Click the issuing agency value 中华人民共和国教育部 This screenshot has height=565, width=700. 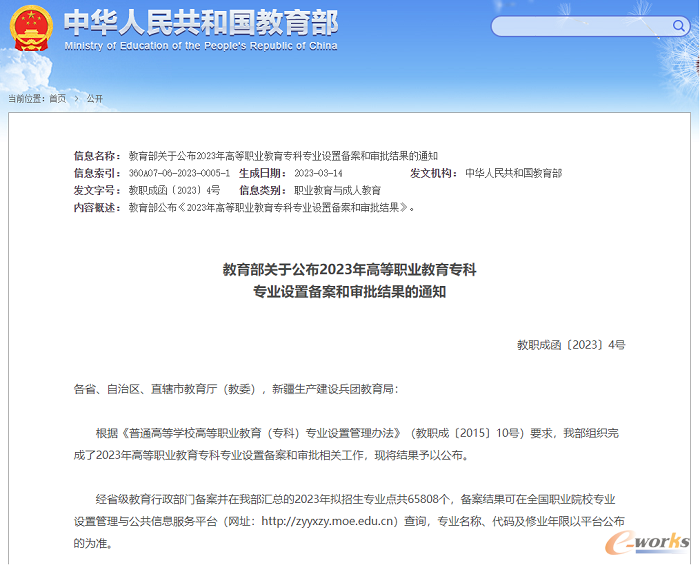pyautogui.click(x=514, y=173)
